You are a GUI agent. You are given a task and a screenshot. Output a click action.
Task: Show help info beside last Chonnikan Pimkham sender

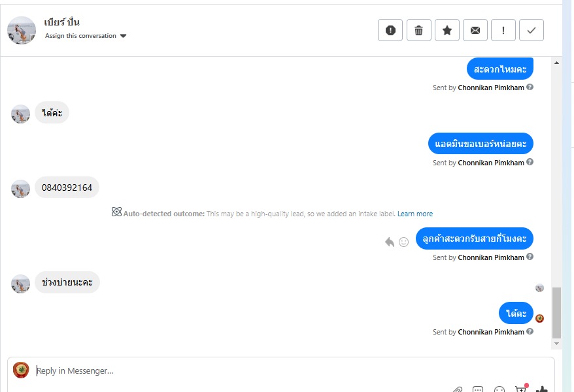click(x=530, y=332)
